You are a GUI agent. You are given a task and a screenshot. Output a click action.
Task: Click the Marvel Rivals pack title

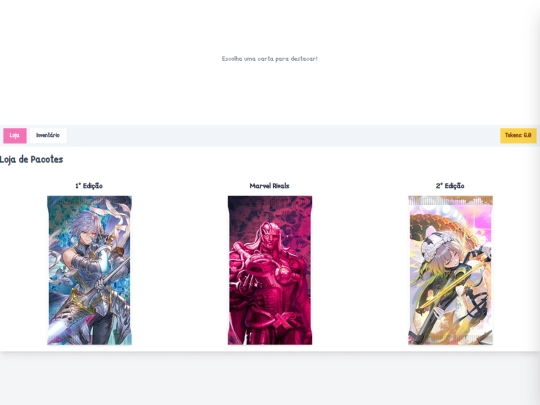[x=269, y=186]
